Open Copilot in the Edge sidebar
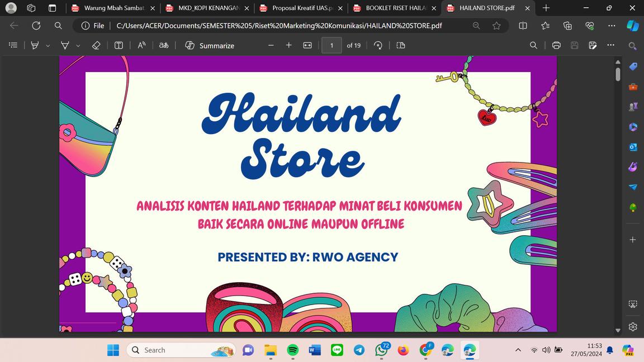The height and width of the screenshot is (362, 644). [x=632, y=26]
